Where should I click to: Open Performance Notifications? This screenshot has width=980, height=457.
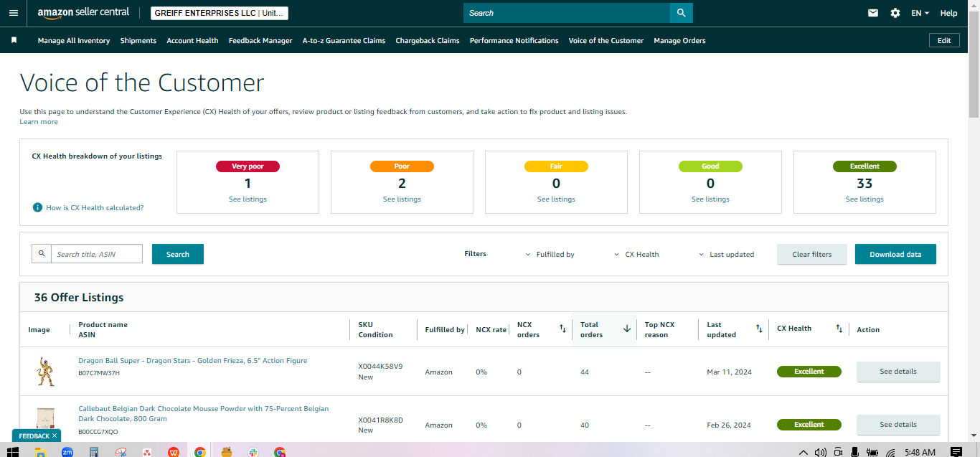(514, 40)
